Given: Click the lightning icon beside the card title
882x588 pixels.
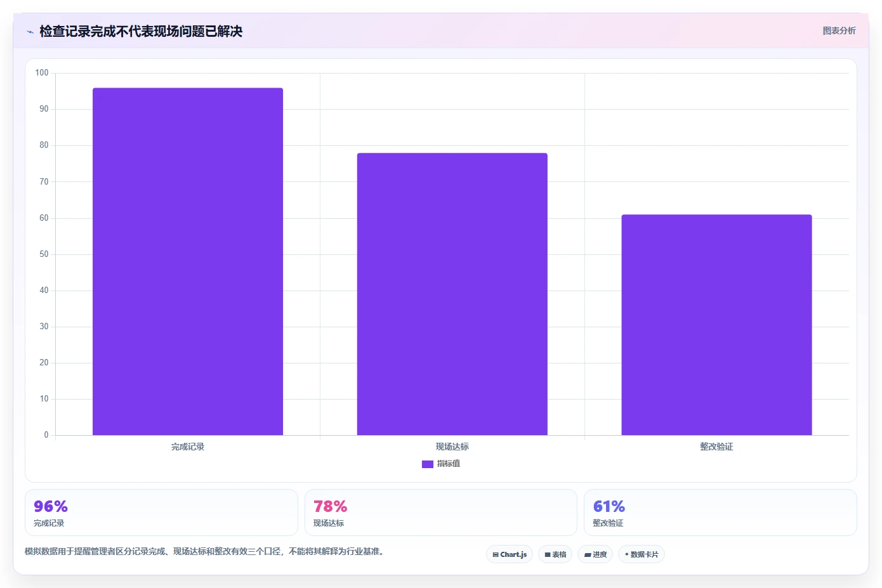Looking at the screenshot, I should 30,32.
